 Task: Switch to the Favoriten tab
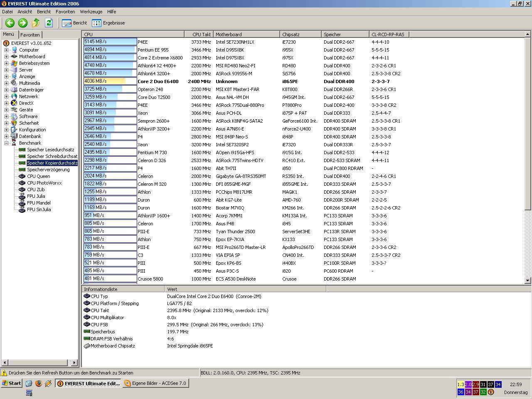tap(30, 35)
